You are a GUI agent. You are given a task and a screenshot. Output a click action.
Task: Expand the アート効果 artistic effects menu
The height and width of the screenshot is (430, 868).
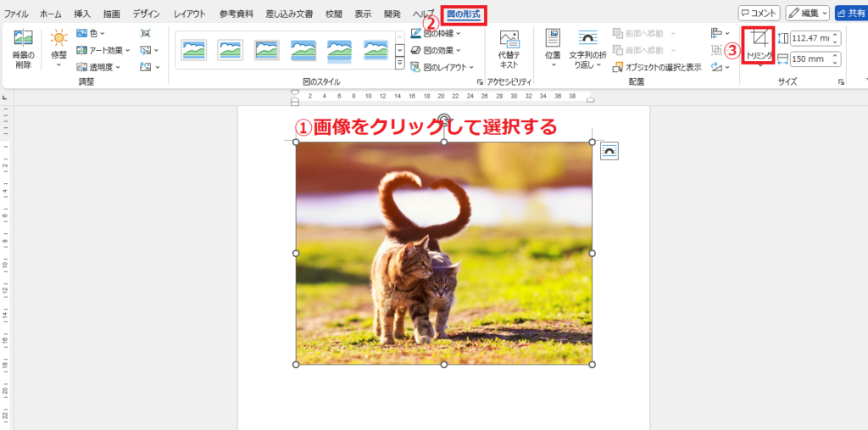point(103,50)
